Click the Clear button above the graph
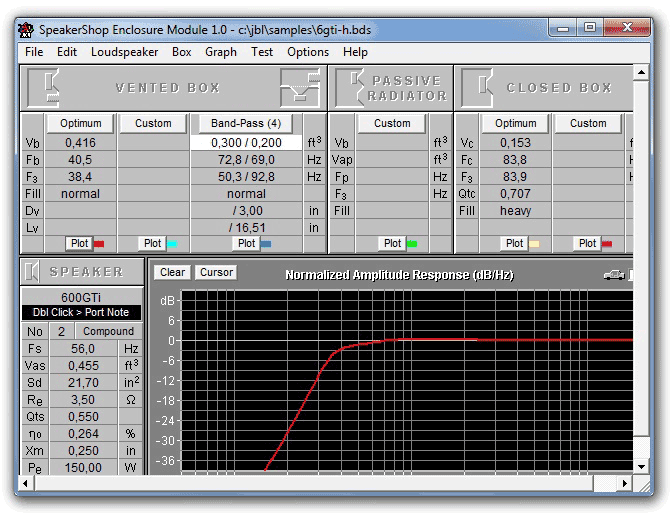The height and width of the screenshot is (520, 672). click(x=172, y=272)
